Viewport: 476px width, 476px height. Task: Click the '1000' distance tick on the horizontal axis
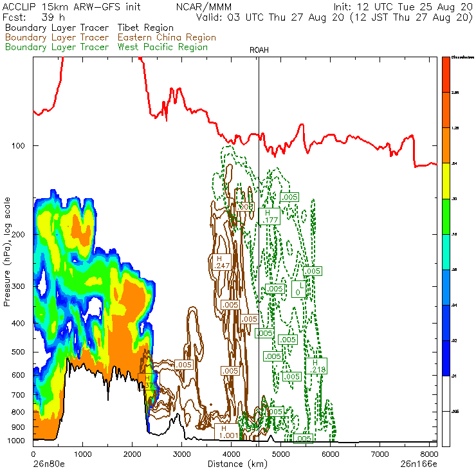click(x=82, y=454)
